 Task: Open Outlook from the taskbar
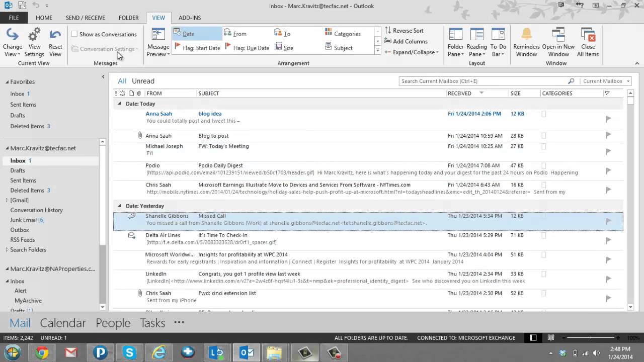click(247, 352)
